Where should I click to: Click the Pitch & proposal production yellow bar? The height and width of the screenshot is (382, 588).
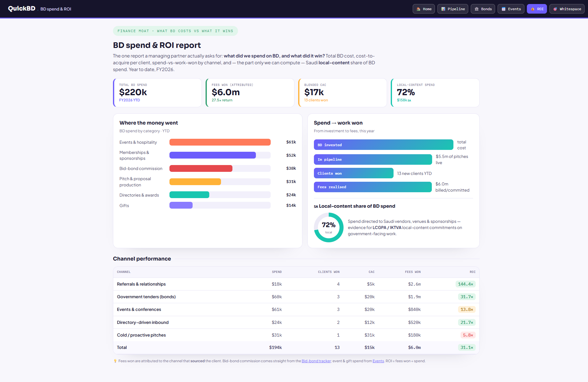195,182
